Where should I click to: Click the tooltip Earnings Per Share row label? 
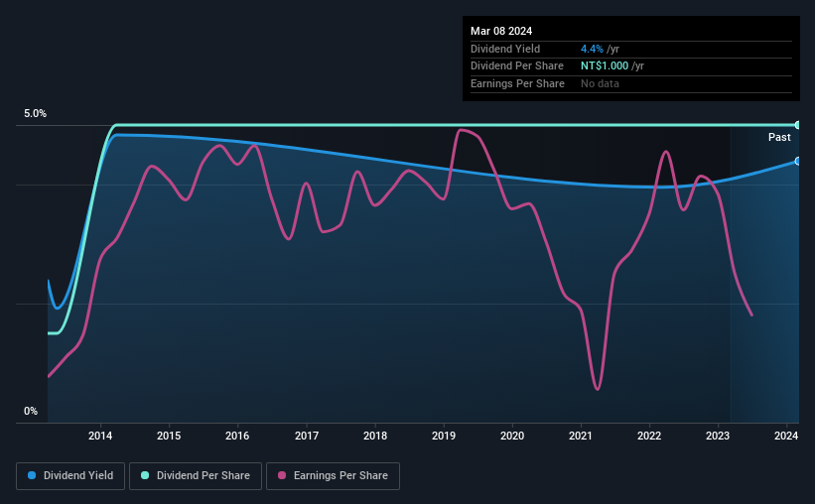[517, 83]
